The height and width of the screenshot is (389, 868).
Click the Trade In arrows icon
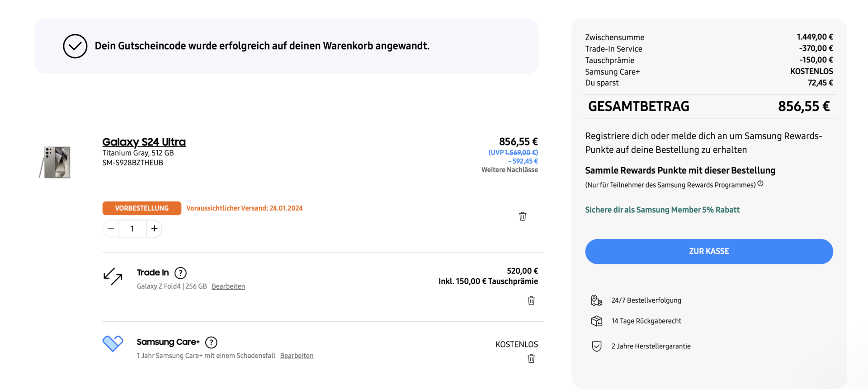113,276
